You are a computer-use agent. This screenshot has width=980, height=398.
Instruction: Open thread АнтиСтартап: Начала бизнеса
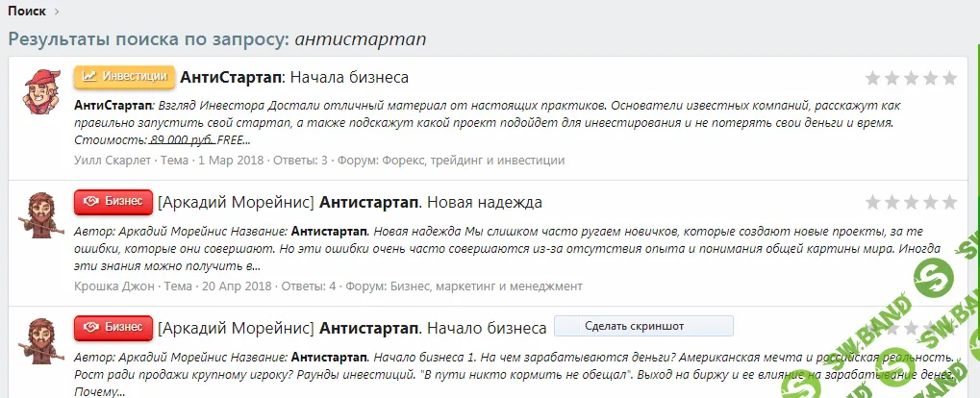pos(295,77)
